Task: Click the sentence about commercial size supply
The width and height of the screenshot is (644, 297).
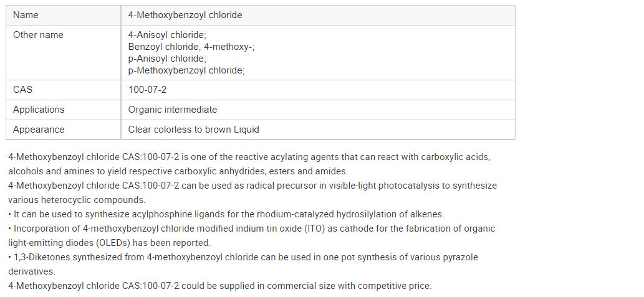Action: [x=219, y=286]
